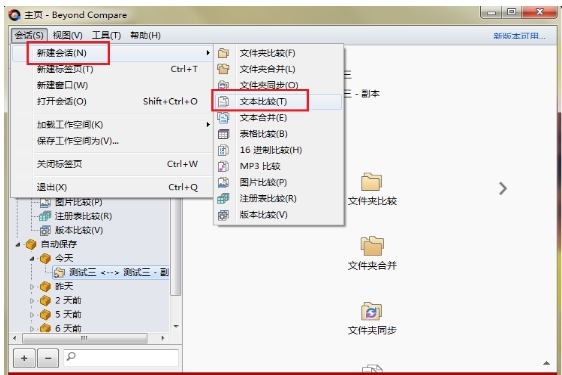
Task: Click the 图片比较(P) icon in submenu
Action: (x=223, y=182)
